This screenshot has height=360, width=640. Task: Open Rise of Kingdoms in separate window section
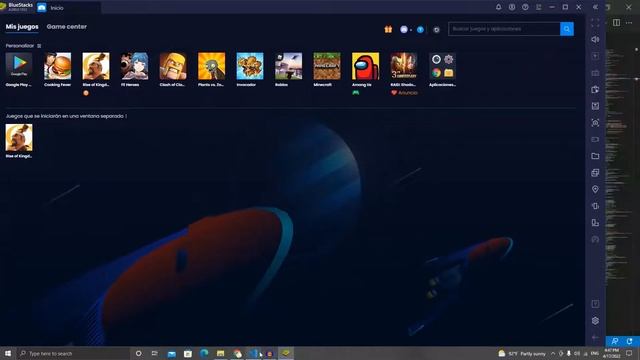(x=19, y=138)
